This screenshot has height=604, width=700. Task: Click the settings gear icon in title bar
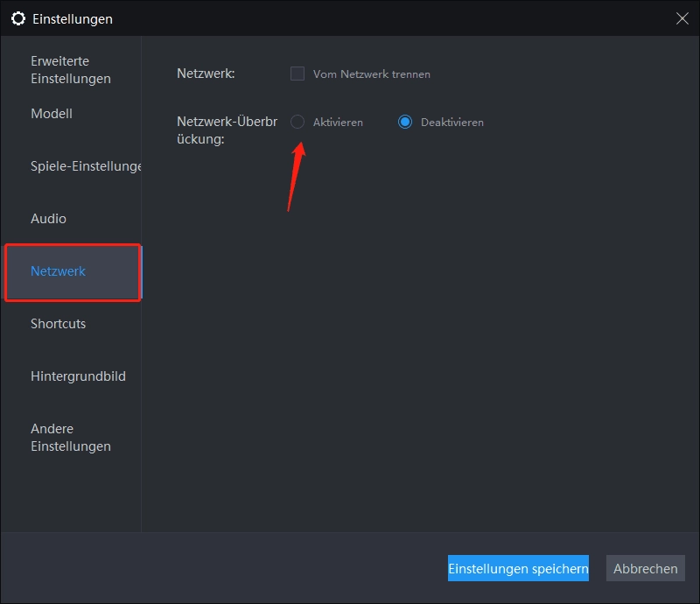tap(18, 18)
